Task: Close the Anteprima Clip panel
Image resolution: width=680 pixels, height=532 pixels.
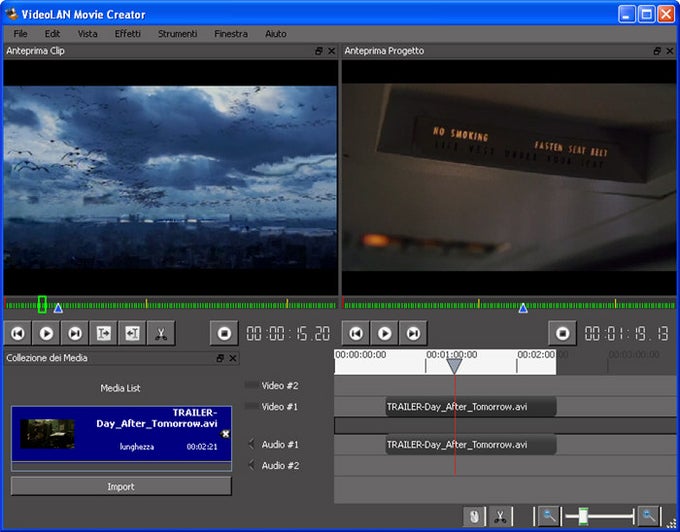Action: pyautogui.click(x=331, y=51)
